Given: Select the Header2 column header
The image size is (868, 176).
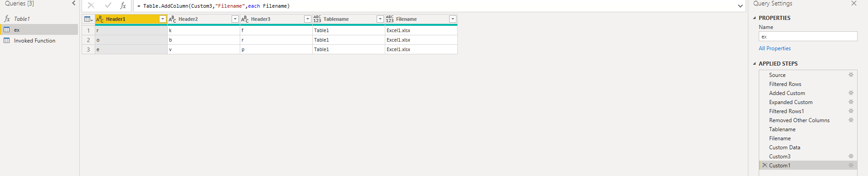Looking at the screenshot, I should click(x=204, y=19).
